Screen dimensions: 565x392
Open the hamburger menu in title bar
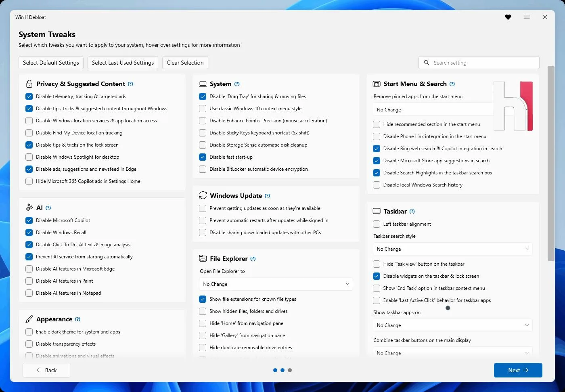[x=527, y=17]
